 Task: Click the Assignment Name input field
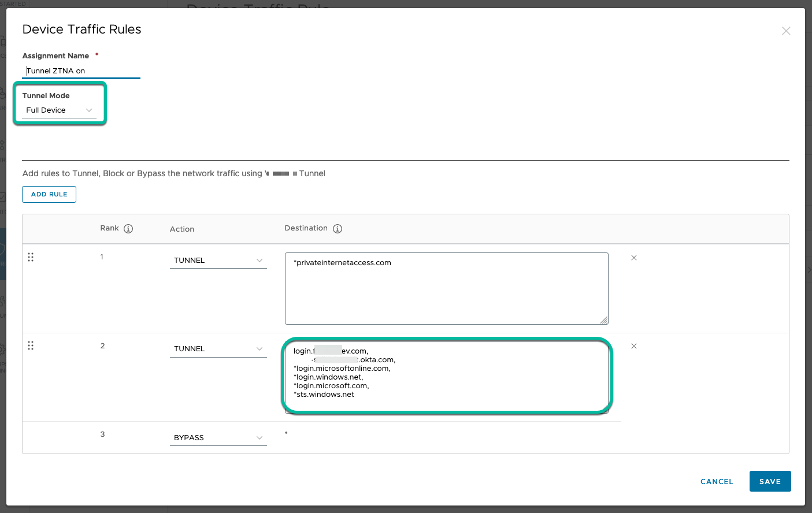pyautogui.click(x=81, y=70)
